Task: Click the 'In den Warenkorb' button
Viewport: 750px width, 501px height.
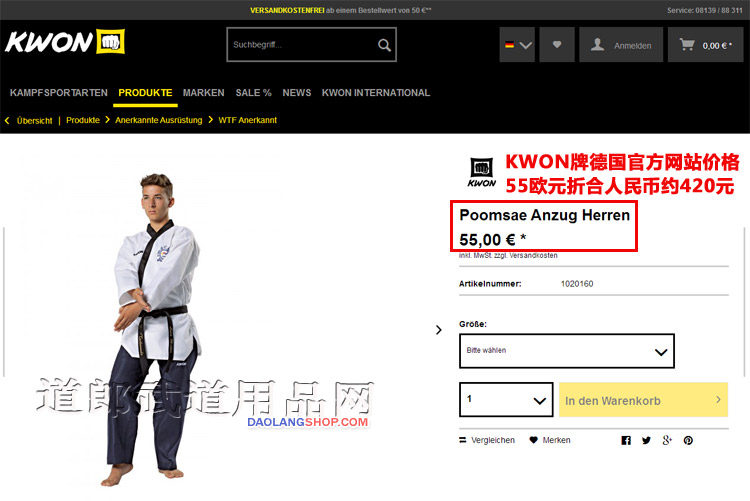Action: [643, 400]
